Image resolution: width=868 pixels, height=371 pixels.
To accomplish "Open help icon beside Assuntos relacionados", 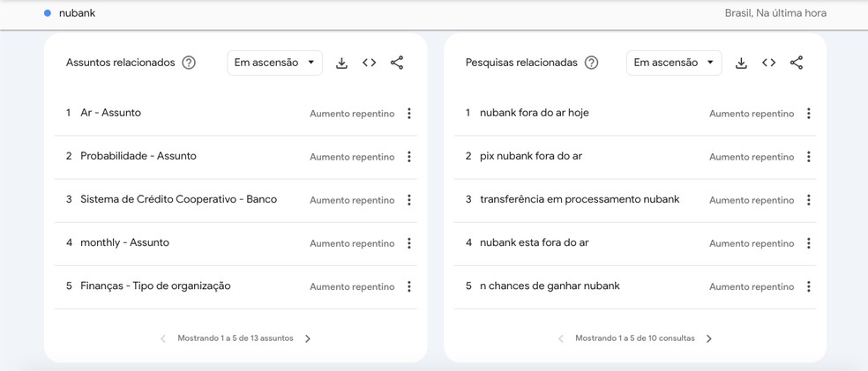I will click(189, 63).
